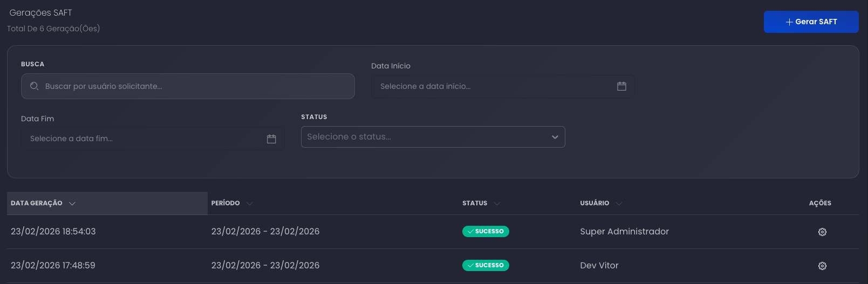
Task: Click Super Administrador user cell
Action: coord(624,231)
